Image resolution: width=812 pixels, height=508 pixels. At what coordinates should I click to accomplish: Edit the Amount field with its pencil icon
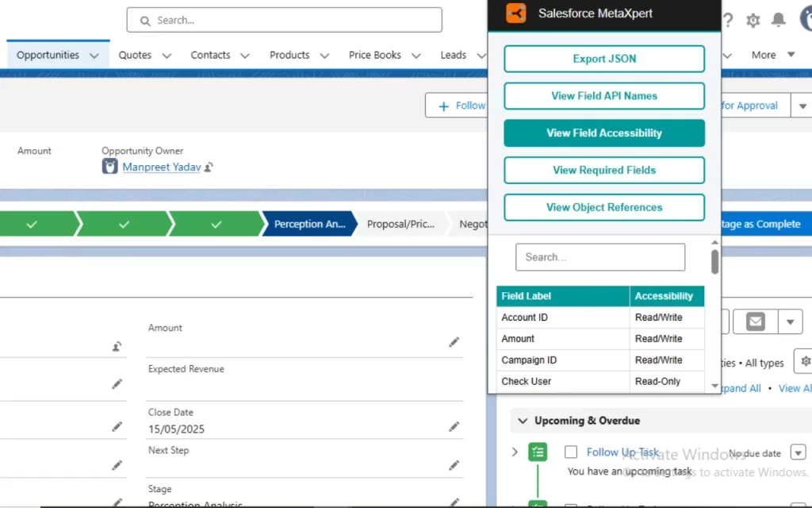click(x=454, y=342)
